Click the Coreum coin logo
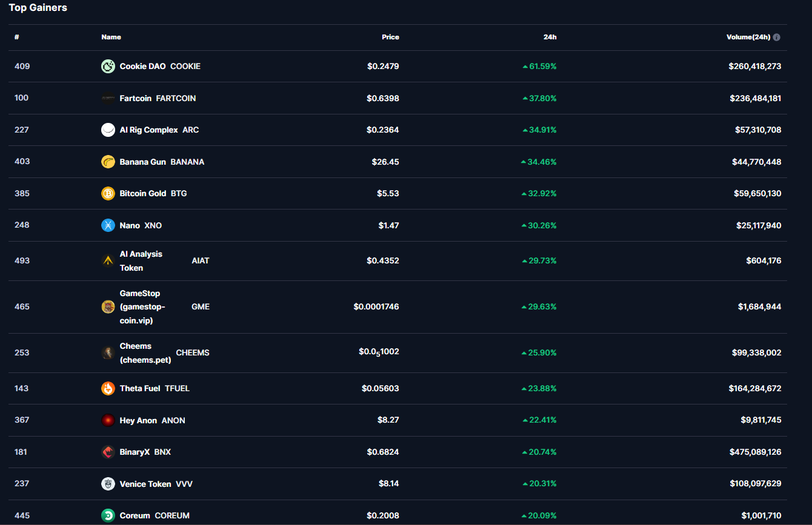The image size is (812, 525). [108, 516]
